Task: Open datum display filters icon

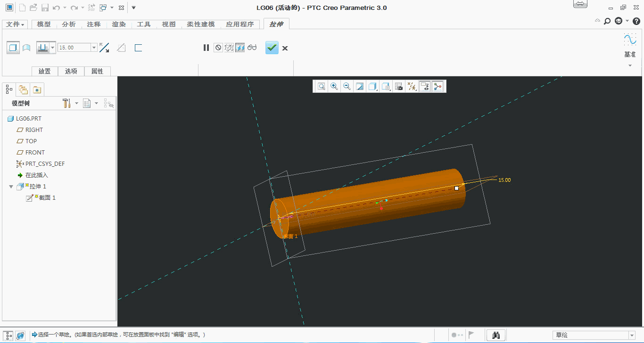Action: coord(412,86)
